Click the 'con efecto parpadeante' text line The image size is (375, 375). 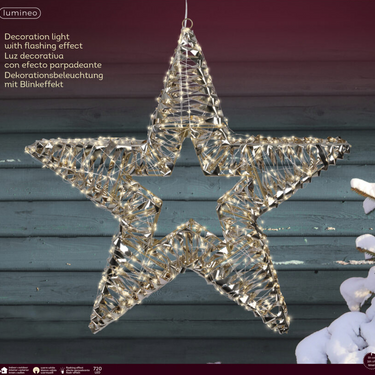coord(53,65)
